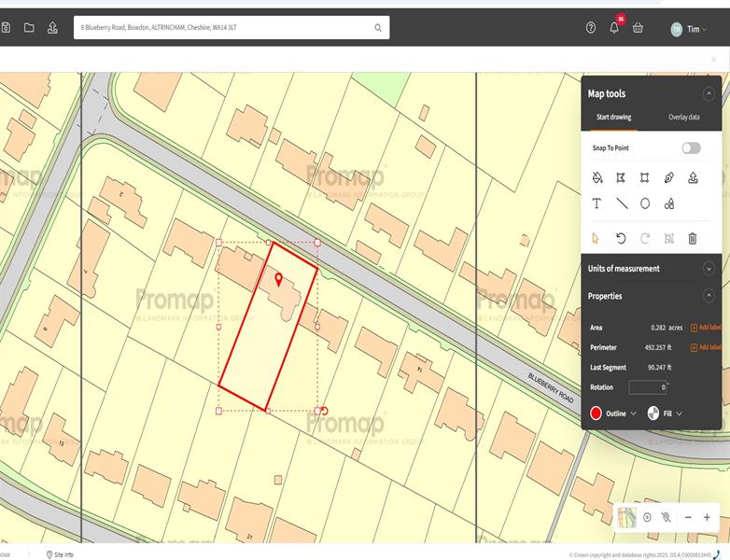The image size is (730, 560).
Task: Select the Text drawing tool
Action: [597, 203]
